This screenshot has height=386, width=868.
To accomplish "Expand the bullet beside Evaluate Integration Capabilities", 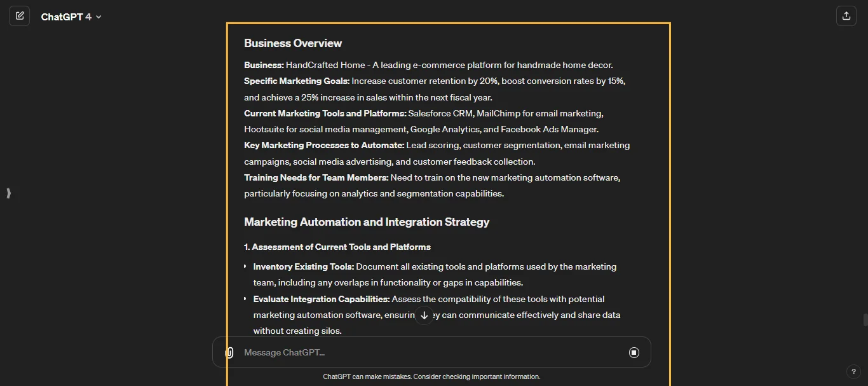I will point(245,299).
